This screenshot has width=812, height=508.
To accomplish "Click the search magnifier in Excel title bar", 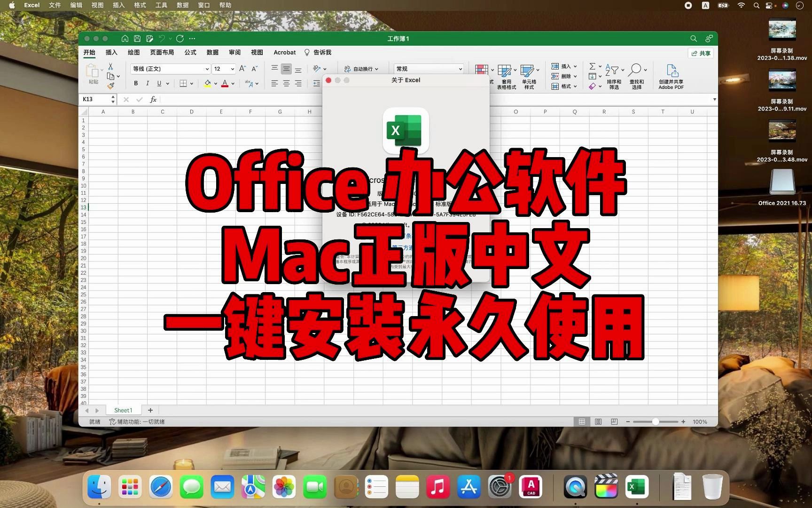I will click(694, 39).
